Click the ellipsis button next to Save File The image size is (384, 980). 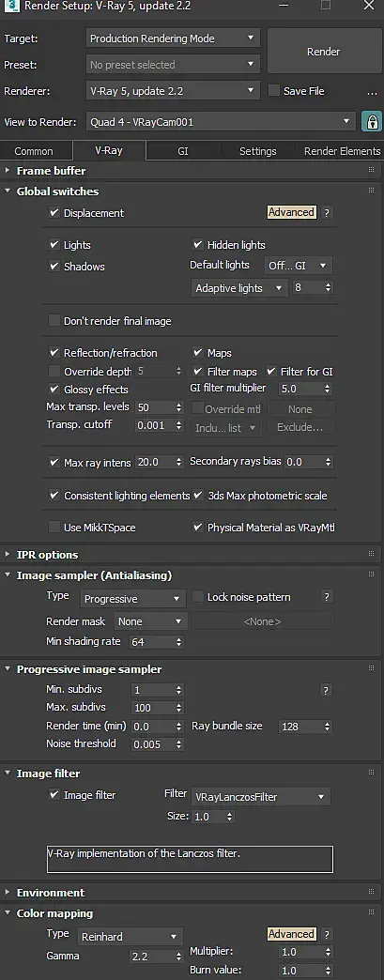point(372,91)
